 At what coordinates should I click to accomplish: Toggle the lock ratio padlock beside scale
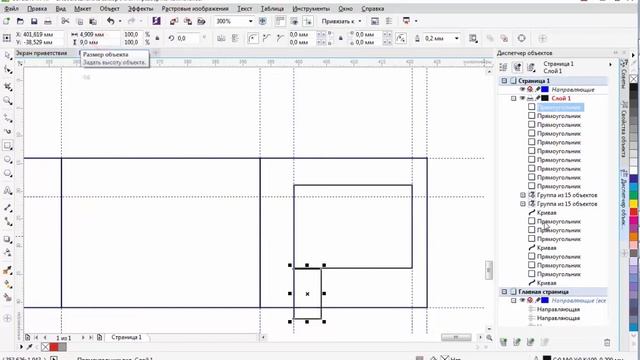[x=157, y=38]
